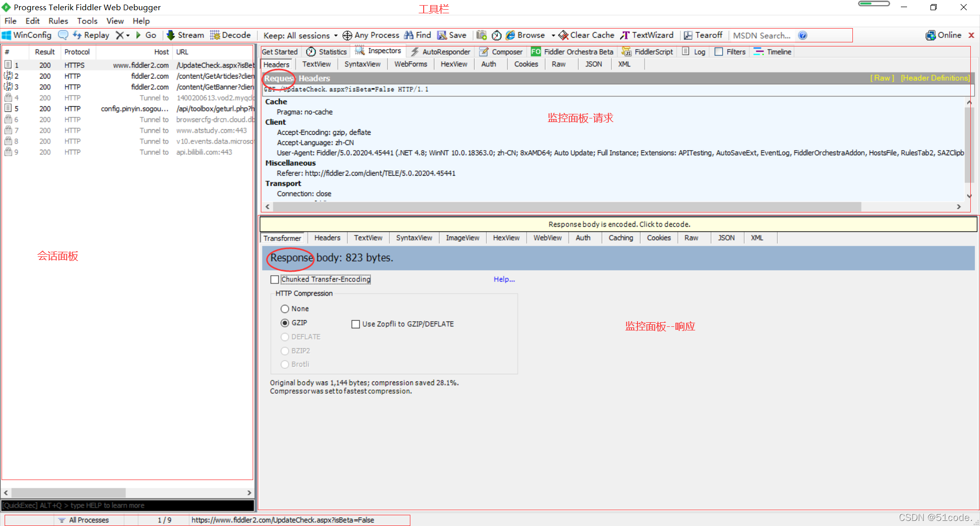Select session 5 config.pinyin.sogou row
980x526 pixels.
[128, 109]
